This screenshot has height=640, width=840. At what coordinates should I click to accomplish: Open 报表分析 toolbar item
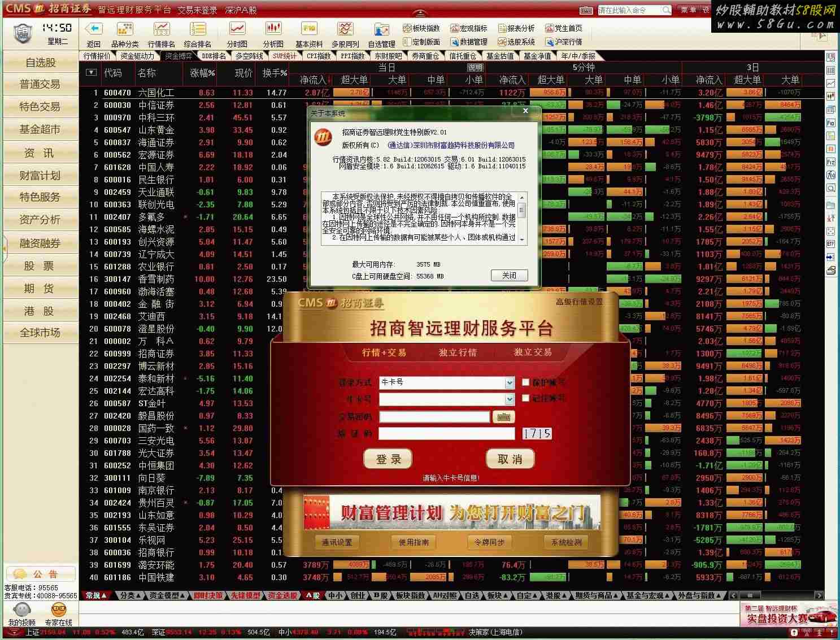pyautogui.click(x=516, y=28)
